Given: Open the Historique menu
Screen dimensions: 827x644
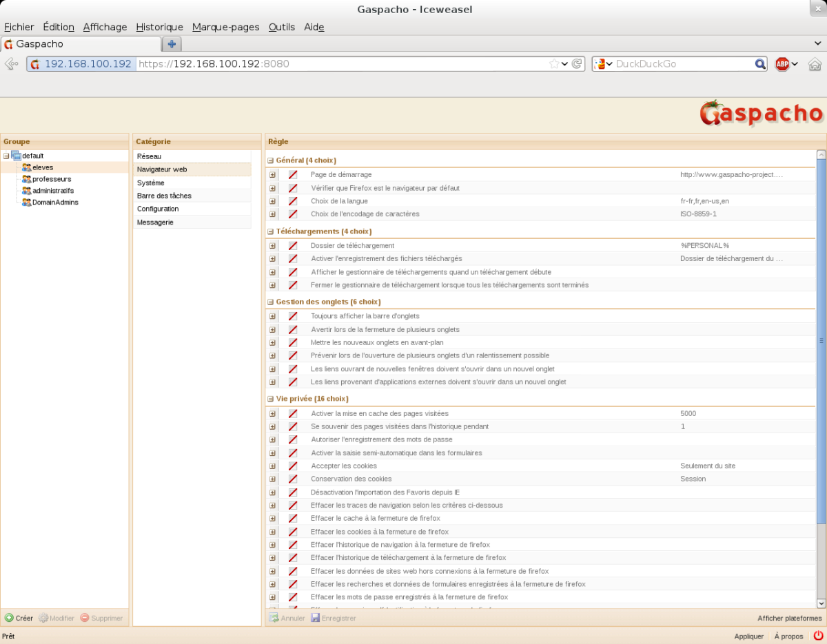Looking at the screenshot, I should 159,27.
